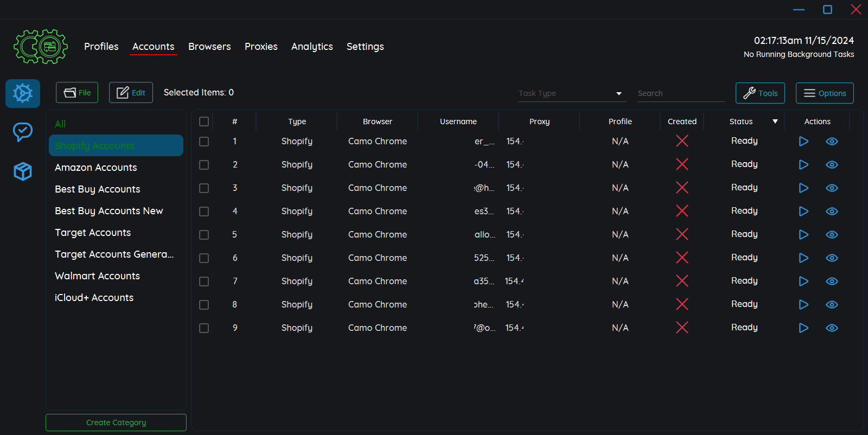
Task: Switch to the Proxies tab
Action: point(261,47)
